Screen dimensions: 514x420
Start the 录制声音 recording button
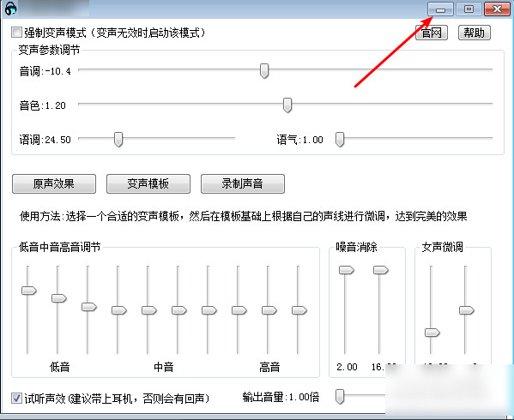pos(243,183)
